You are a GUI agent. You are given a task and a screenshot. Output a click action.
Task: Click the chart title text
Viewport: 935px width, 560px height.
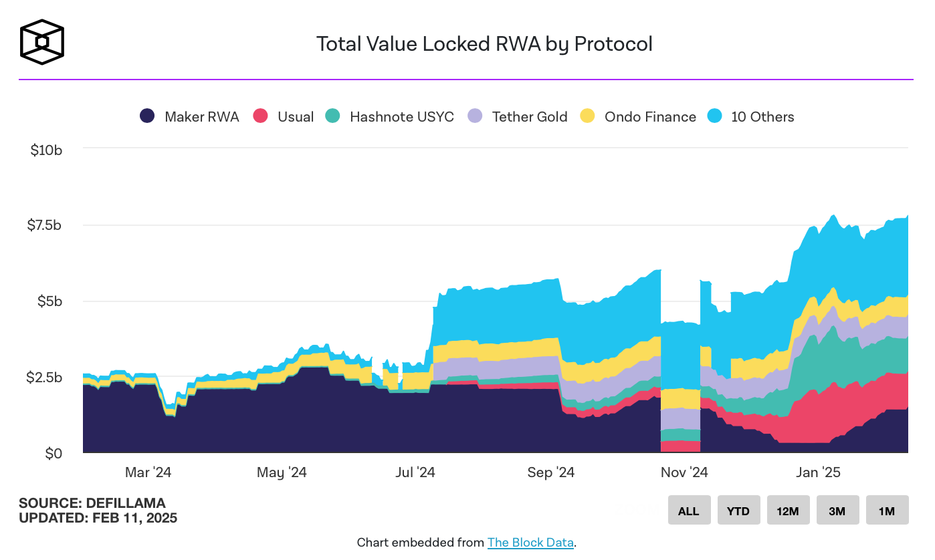point(484,44)
